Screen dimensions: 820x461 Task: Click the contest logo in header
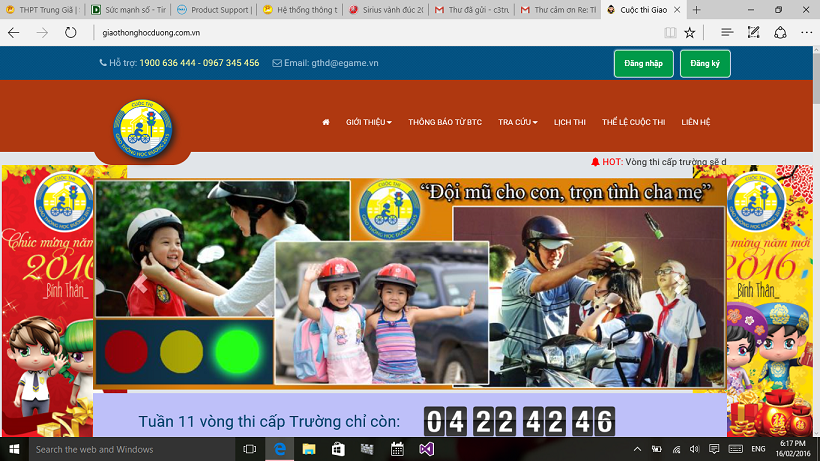coord(143,129)
